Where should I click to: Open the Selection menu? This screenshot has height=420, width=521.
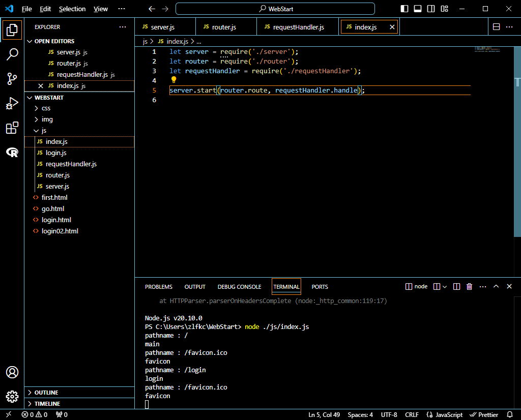coord(72,9)
